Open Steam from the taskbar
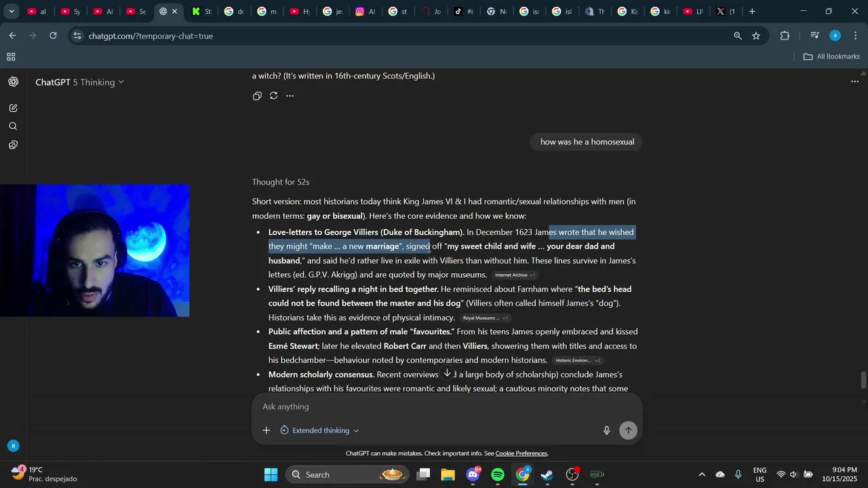 click(547, 474)
